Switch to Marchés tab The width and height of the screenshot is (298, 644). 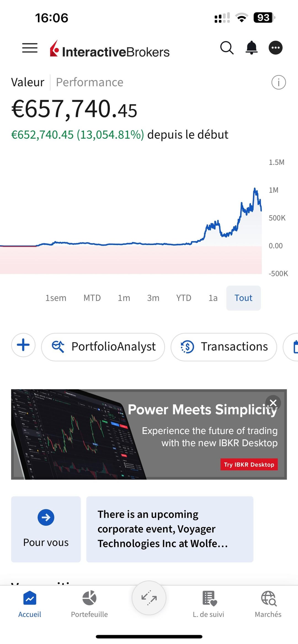point(268,604)
